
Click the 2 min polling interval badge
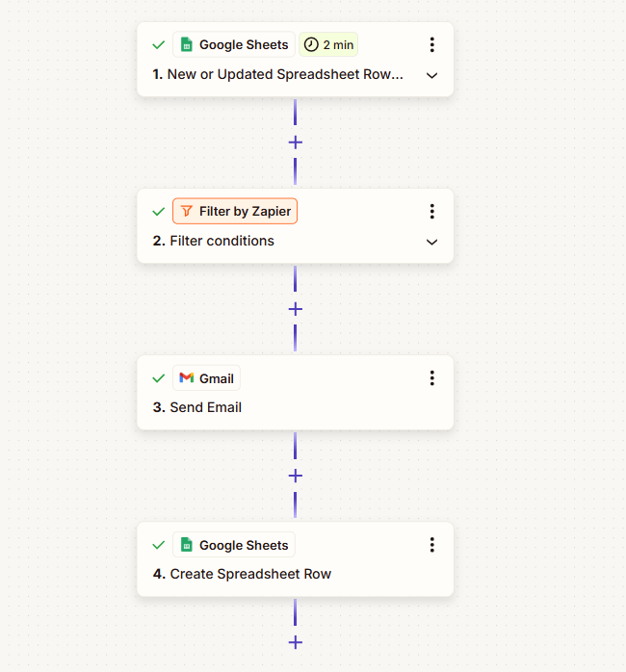pyautogui.click(x=327, y=44)
